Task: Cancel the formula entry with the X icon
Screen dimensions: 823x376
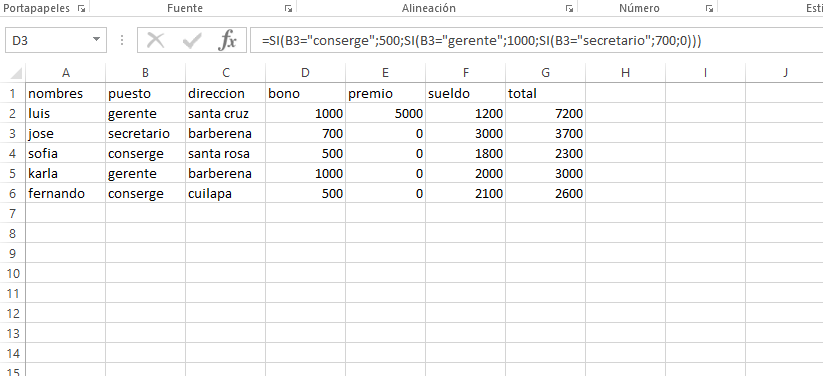Action: coord(155,40)
